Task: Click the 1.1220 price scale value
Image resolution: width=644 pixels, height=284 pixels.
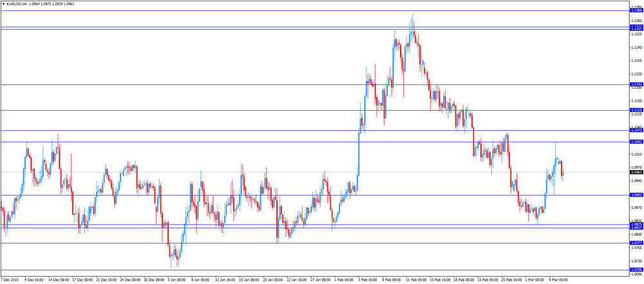Action: point(636,74)
